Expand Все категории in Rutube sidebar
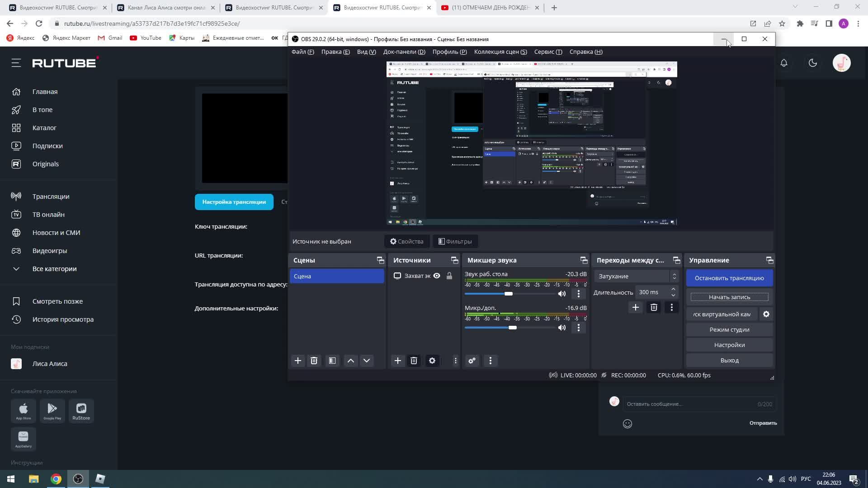868x488 pixels. tap(54, 269)
